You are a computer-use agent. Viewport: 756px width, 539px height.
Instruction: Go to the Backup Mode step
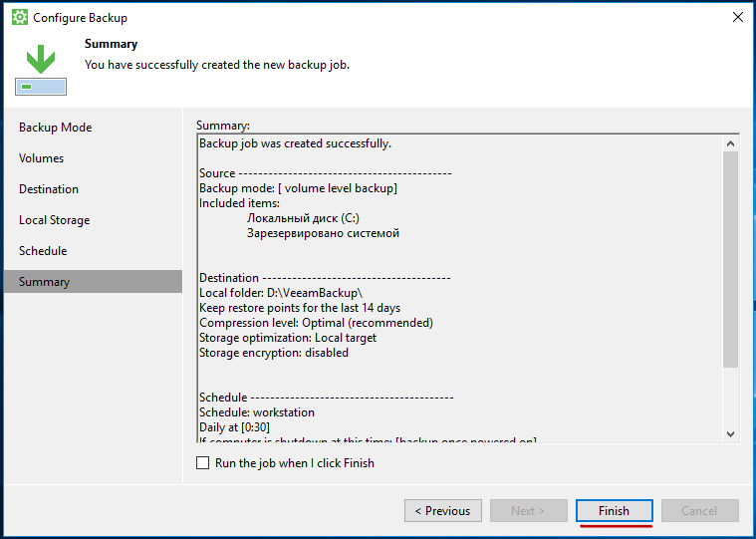(55, 128)
